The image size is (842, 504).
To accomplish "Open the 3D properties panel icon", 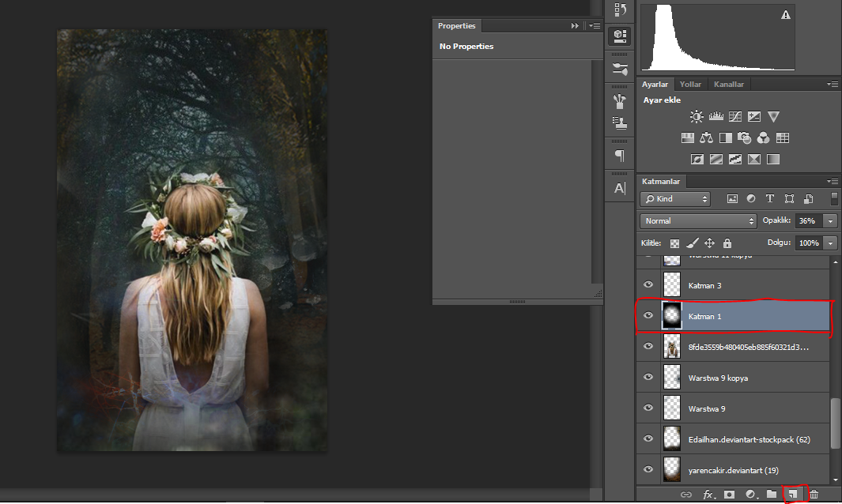I will pyautogui.click(x=620, y=36).
